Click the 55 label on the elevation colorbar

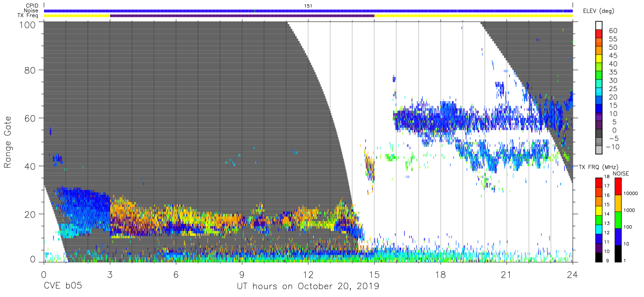[x=613, y=39]
